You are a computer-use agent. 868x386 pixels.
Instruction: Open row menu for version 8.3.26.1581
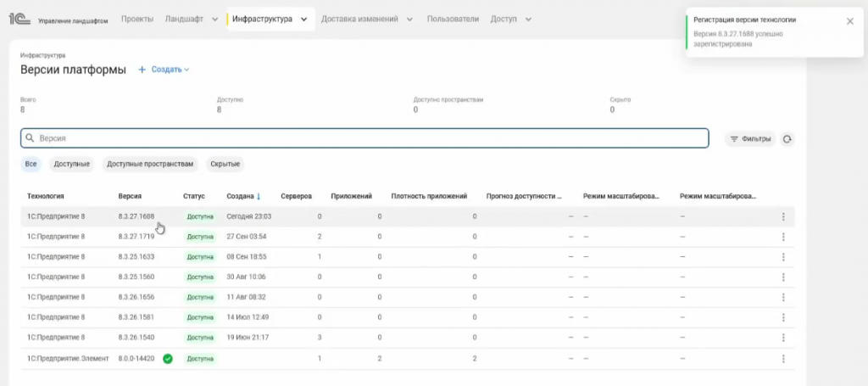pyautogui.click(x=783, y=317)
